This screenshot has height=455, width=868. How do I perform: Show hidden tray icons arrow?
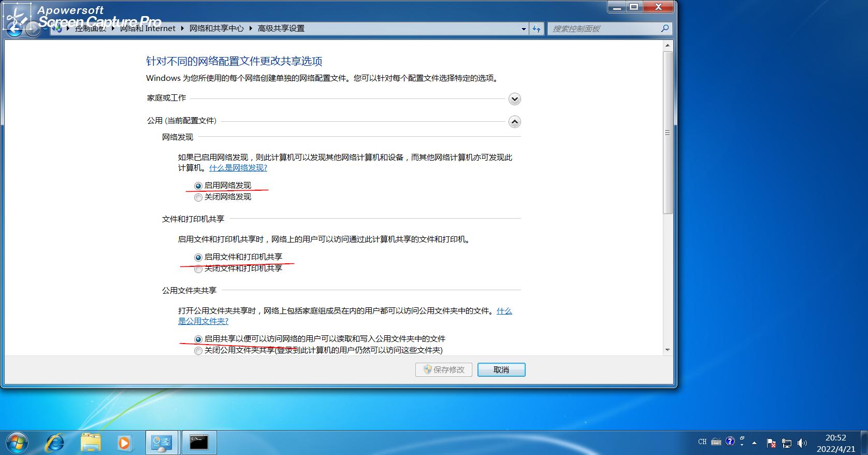point(755,443)
